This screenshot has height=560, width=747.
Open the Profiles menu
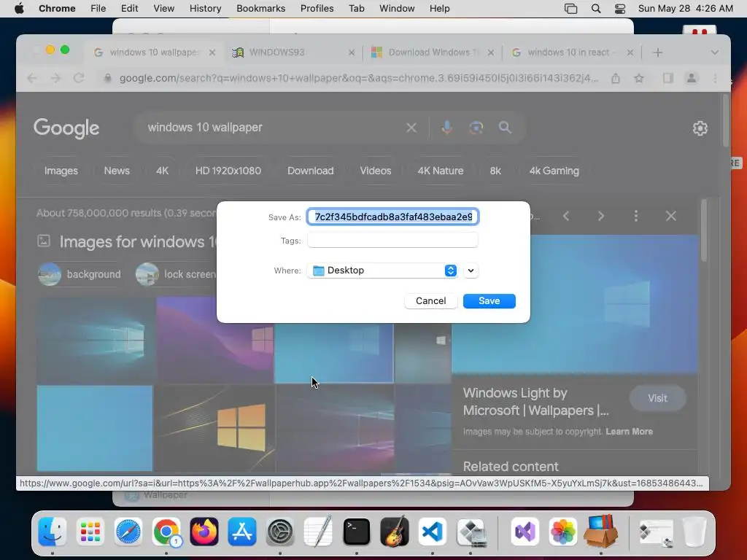point(317,9)
